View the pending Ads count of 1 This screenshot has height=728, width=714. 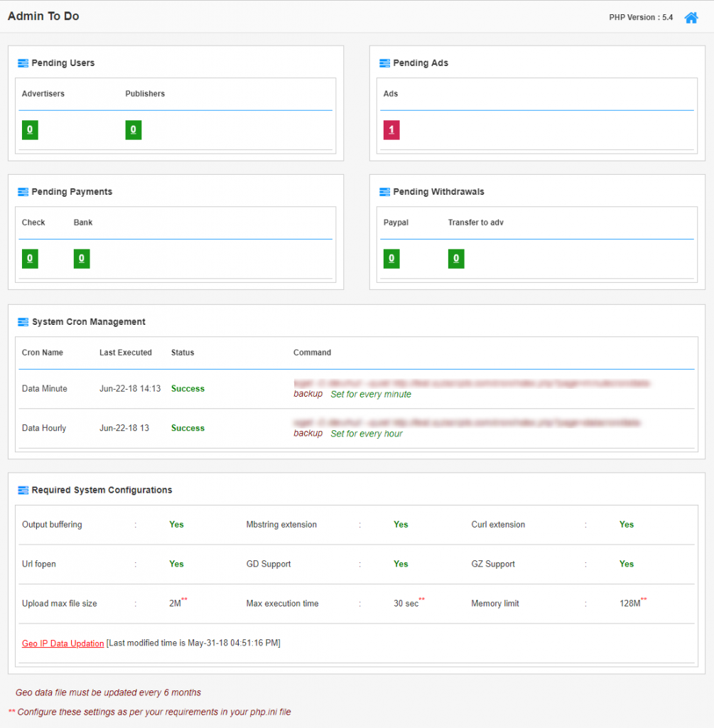coord(391,129)
